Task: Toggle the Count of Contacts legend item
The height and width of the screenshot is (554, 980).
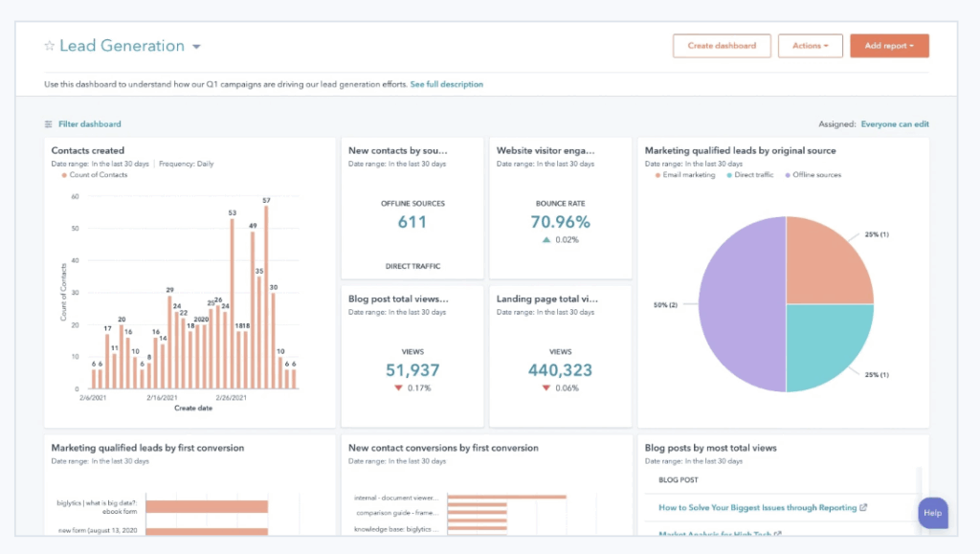Action: coord(95,175)
